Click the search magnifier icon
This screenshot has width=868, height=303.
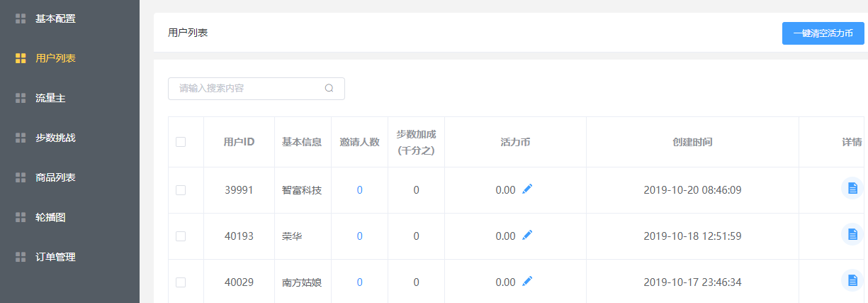(x=329, y=89)
